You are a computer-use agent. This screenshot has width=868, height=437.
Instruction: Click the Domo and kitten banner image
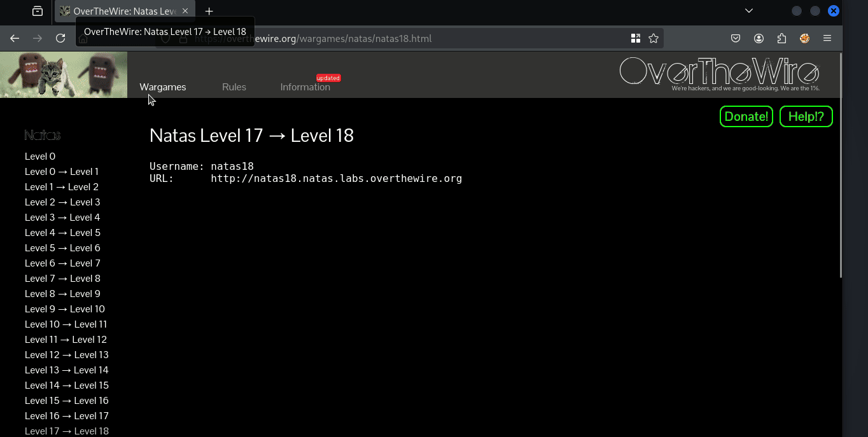[x=64, y=74]
